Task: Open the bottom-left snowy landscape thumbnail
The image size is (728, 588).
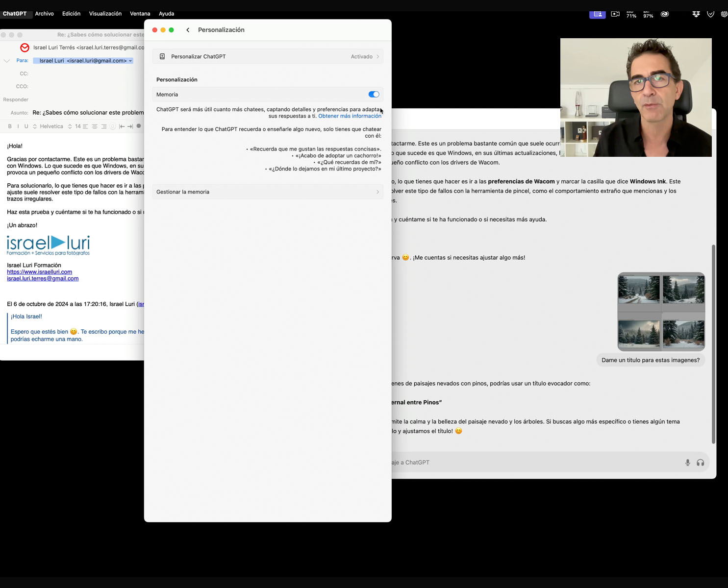Action: (639, 334)
